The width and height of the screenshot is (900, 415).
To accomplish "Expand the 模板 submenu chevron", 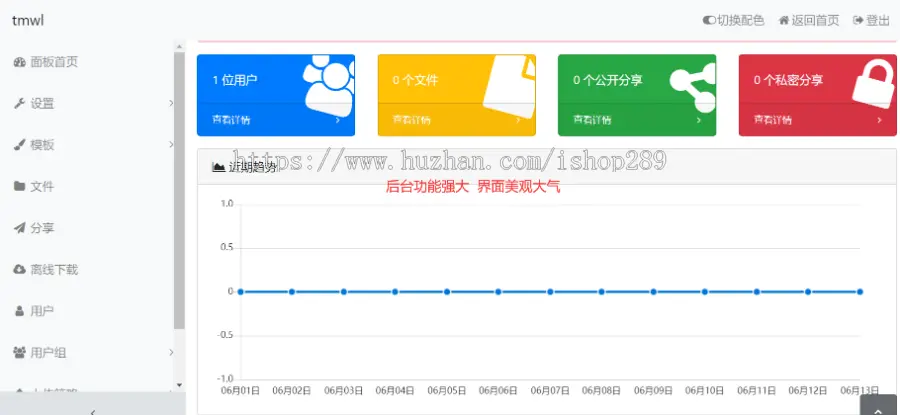I will (x=171, y=145).
